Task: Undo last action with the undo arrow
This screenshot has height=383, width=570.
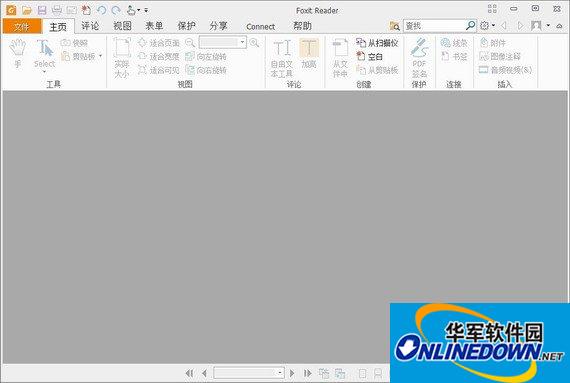Action: (x=101, y=10)
